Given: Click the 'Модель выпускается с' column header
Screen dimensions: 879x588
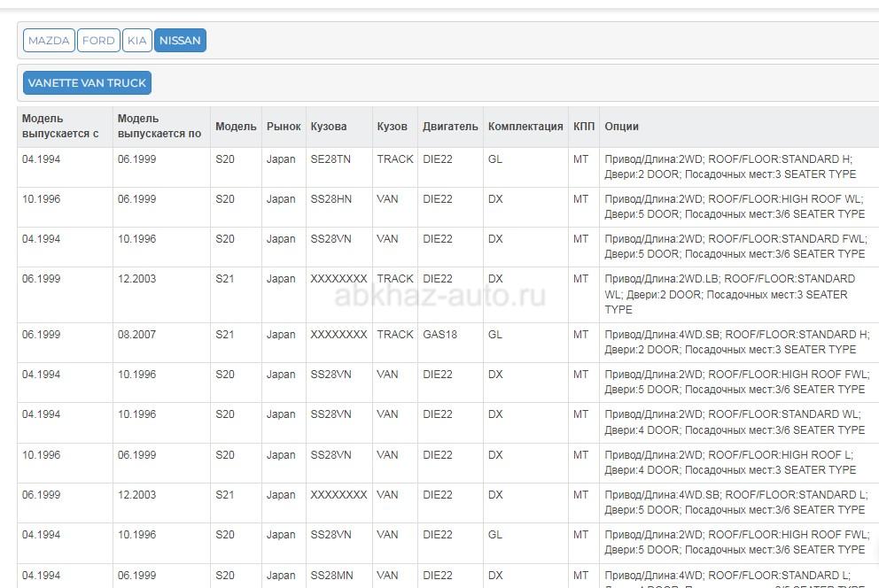Looking at the screenshot, I should (x=60, y=126).
